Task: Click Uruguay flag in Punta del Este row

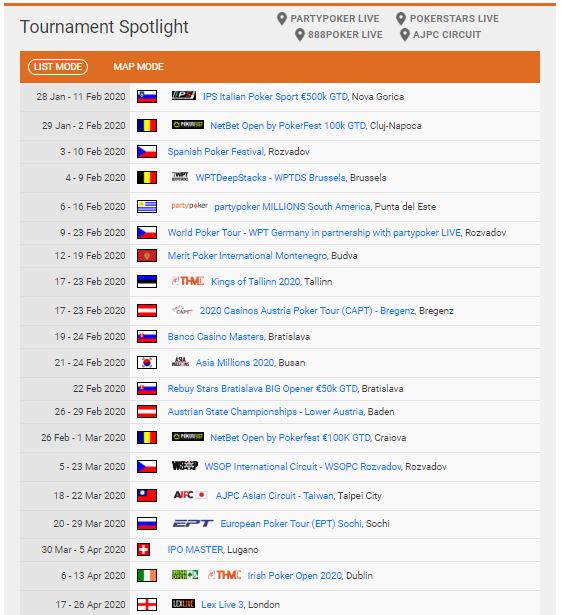Action: point(147,206)
